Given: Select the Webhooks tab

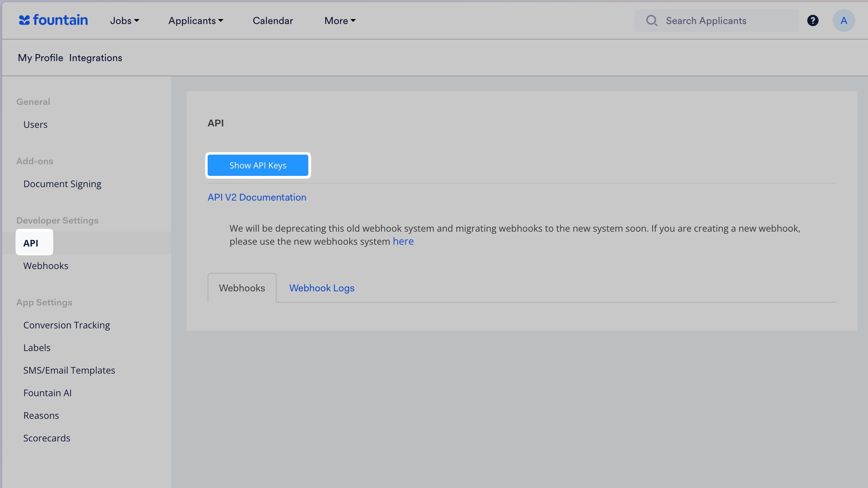Looking at the screenshot, I should coord(242,288).
